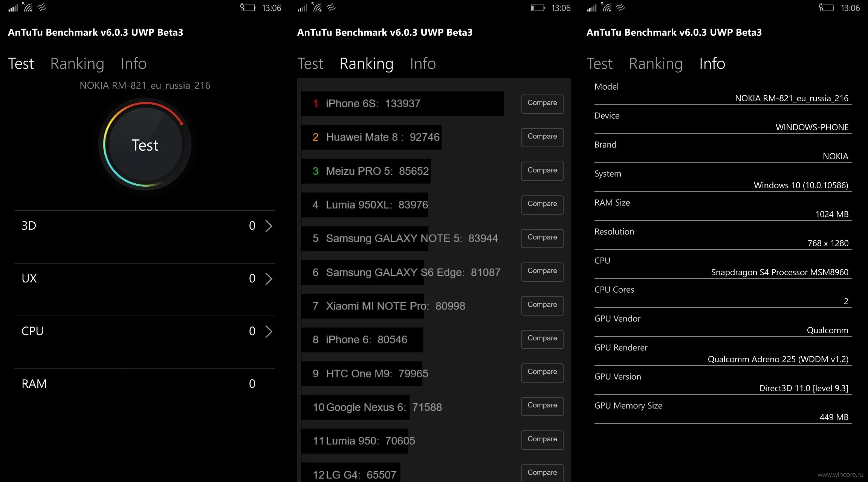Click Compare for Google Nexus 6

pyautogui.click(x=542, y=406)
